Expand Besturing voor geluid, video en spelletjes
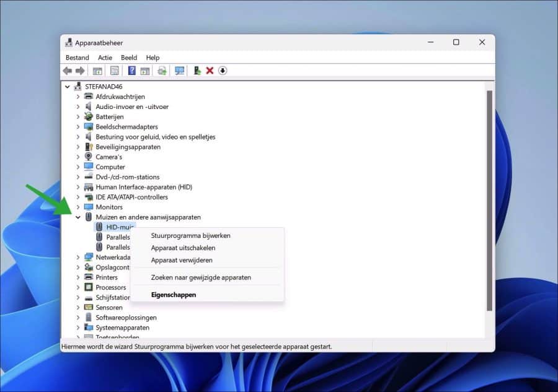The width and height of the screenshot is (558, 392). (x=78, y=136)
